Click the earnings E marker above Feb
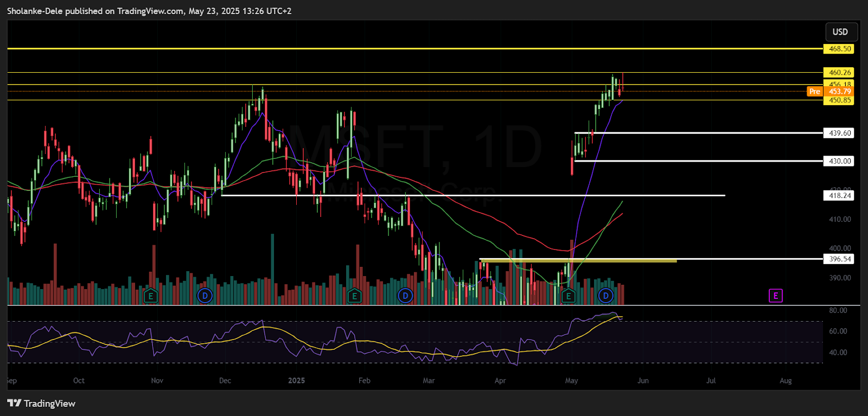868x416 pixels. click(354, 296)
